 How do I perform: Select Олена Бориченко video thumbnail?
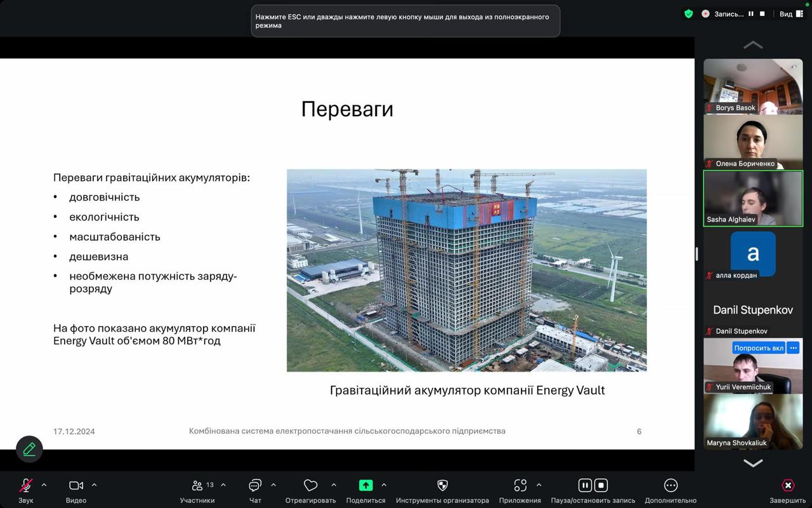click(753, 143)
